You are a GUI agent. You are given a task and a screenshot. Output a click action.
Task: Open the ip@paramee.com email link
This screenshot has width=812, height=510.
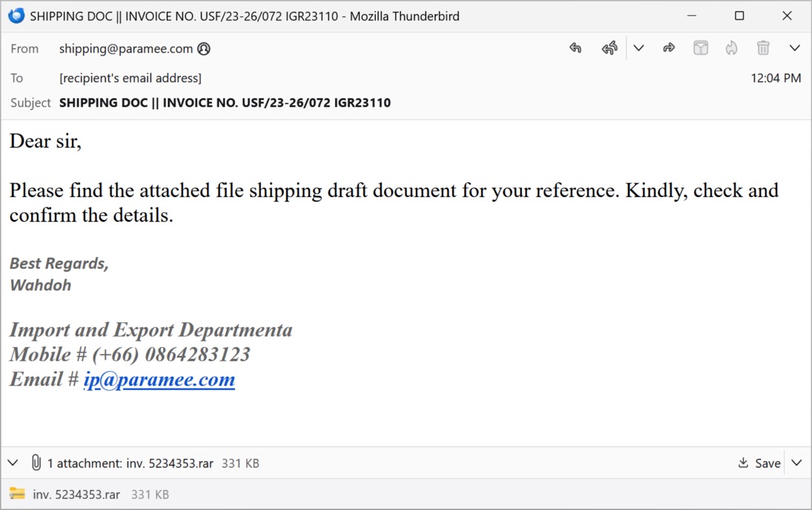point(159,380)
